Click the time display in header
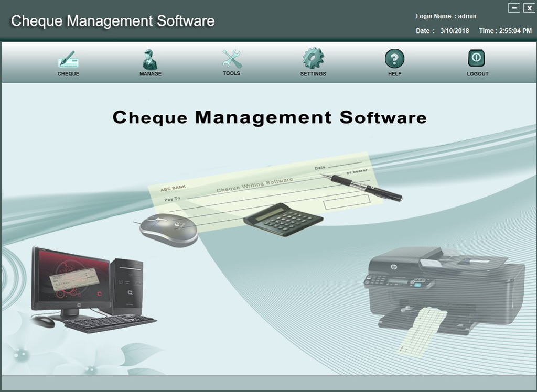 point(505,31)
